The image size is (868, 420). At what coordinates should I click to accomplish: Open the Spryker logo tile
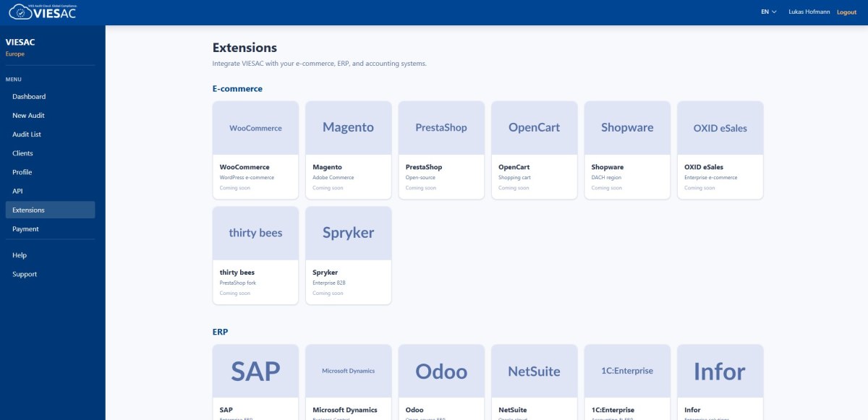coord(349,233)
